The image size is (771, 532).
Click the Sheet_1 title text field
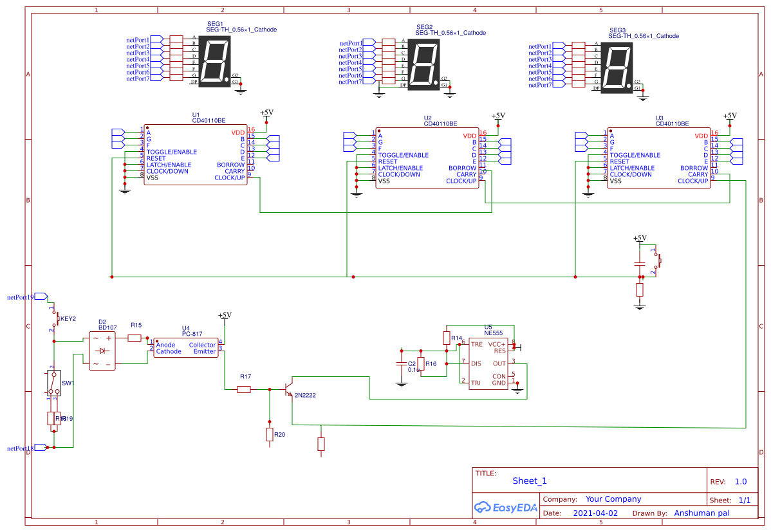[x=529, y=481]
